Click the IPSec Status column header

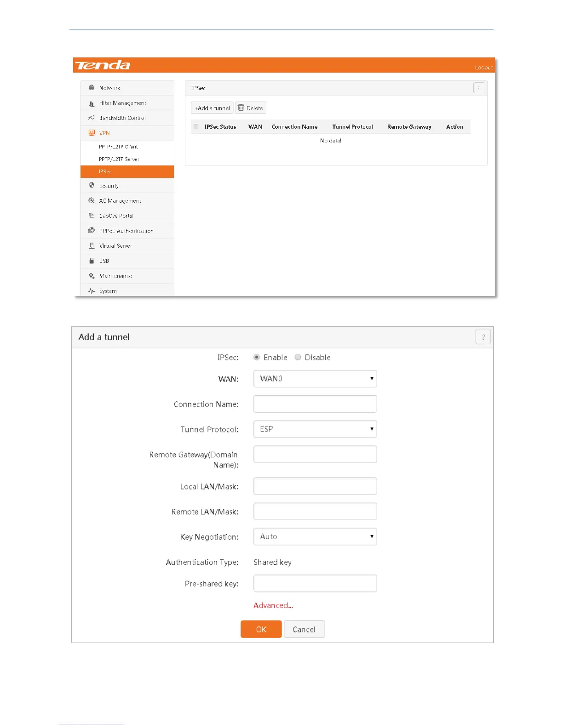coord(220,127)
